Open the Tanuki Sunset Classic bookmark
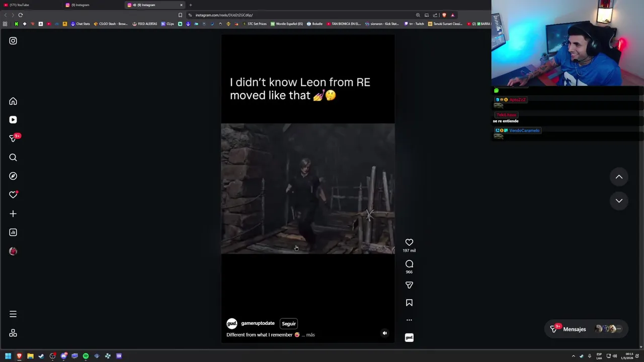This screenshot has width=644, height=362. coord(445,24)
